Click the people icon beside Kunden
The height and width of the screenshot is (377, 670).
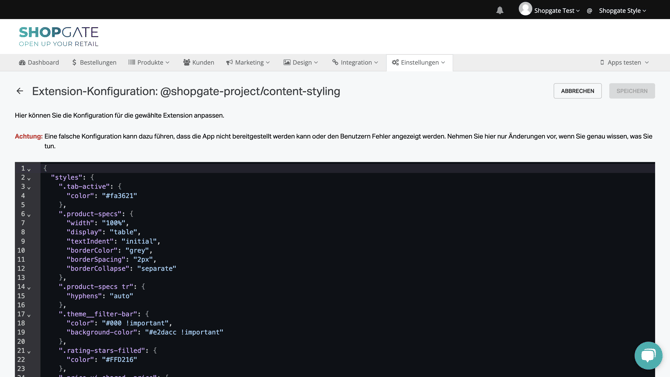point(186,62)
